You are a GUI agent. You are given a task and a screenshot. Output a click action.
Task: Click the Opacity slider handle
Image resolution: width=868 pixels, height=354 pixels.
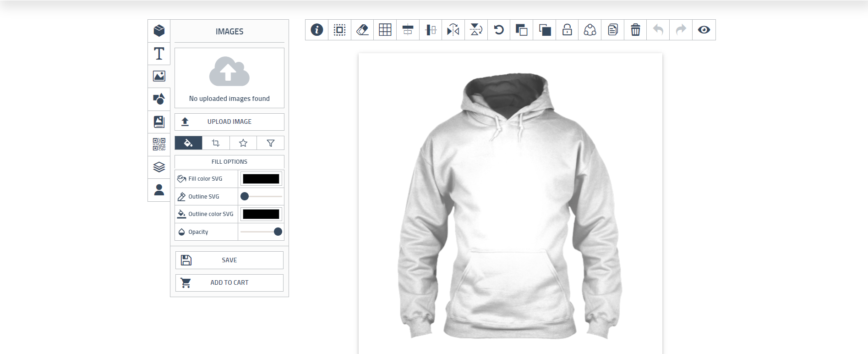278,232
